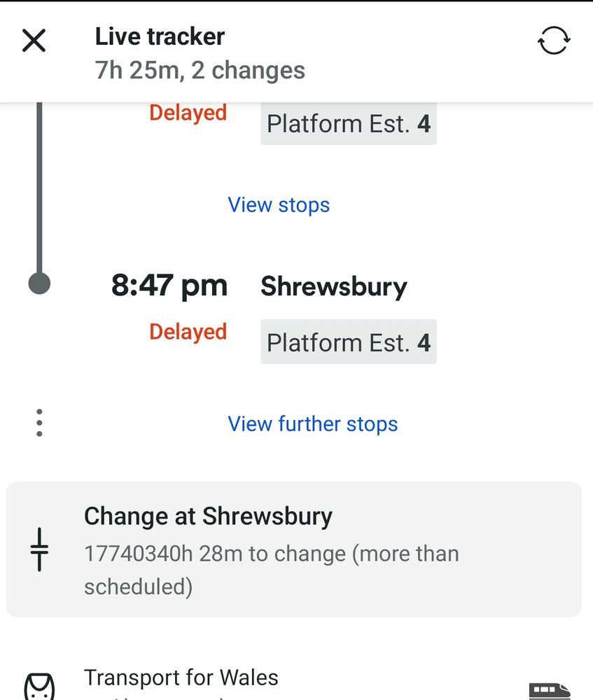Tap the upper Platform Est. 4 chip

point(348,123)
